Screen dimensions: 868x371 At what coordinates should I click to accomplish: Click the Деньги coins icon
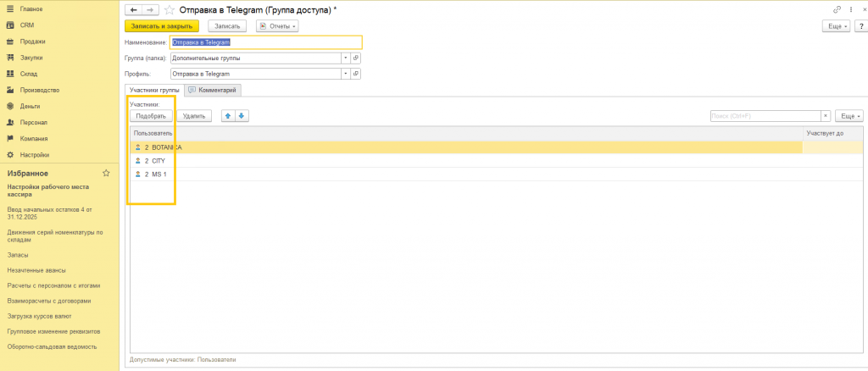tap(10, 106)
